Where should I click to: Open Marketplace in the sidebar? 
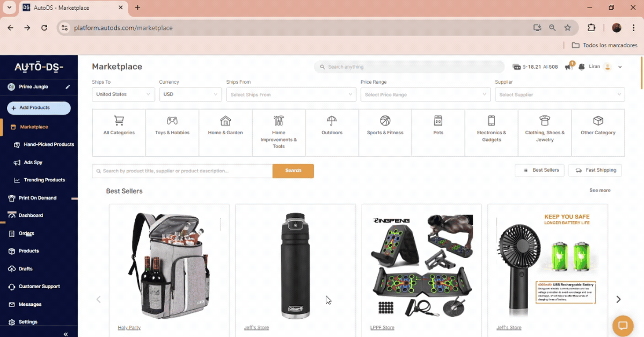(34, 127)
